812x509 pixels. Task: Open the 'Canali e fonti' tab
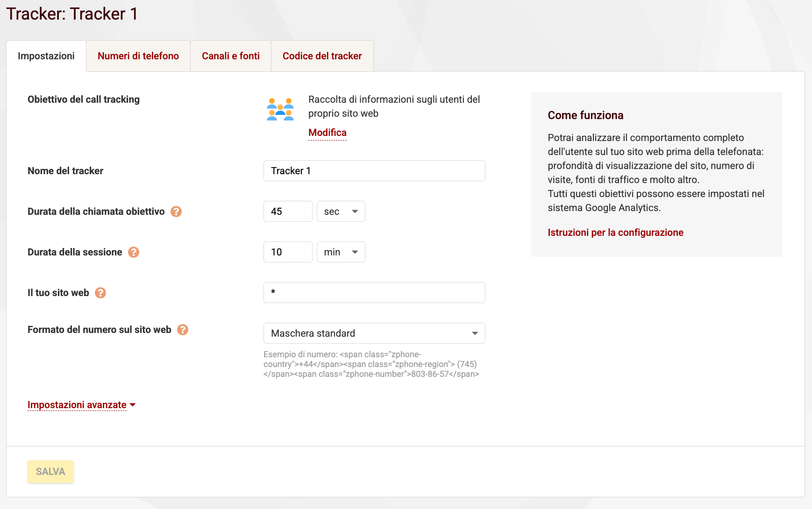tap(230, 56)
